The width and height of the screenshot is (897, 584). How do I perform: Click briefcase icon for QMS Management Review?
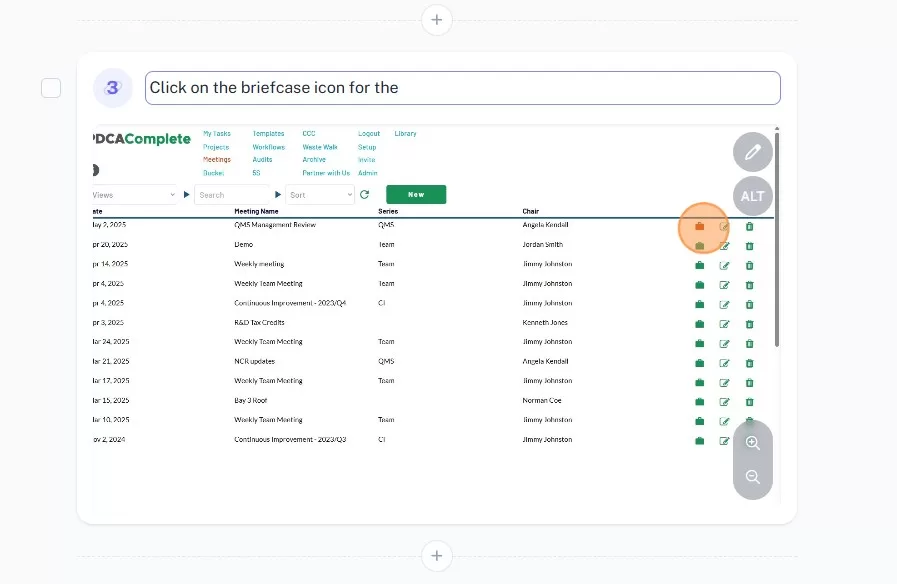tap(700, 226)
